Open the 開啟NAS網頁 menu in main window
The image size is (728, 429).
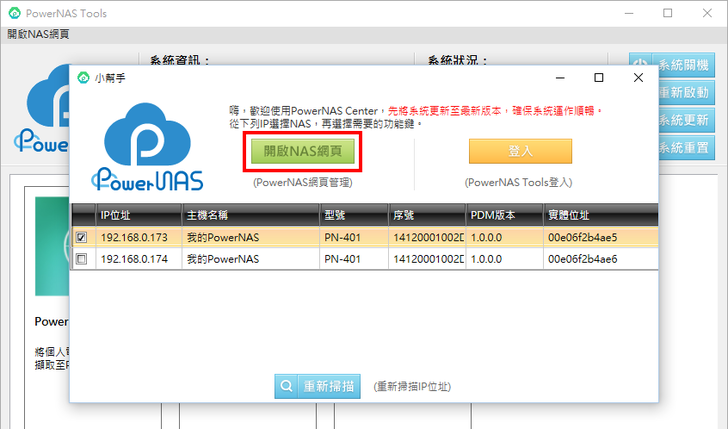click(x=39, y=34)
